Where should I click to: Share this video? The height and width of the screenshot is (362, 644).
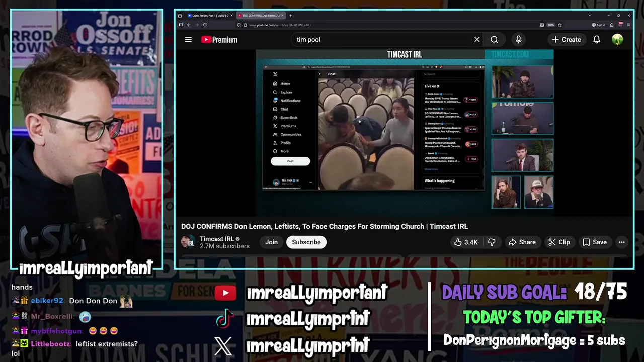click(x=522, y=242)
